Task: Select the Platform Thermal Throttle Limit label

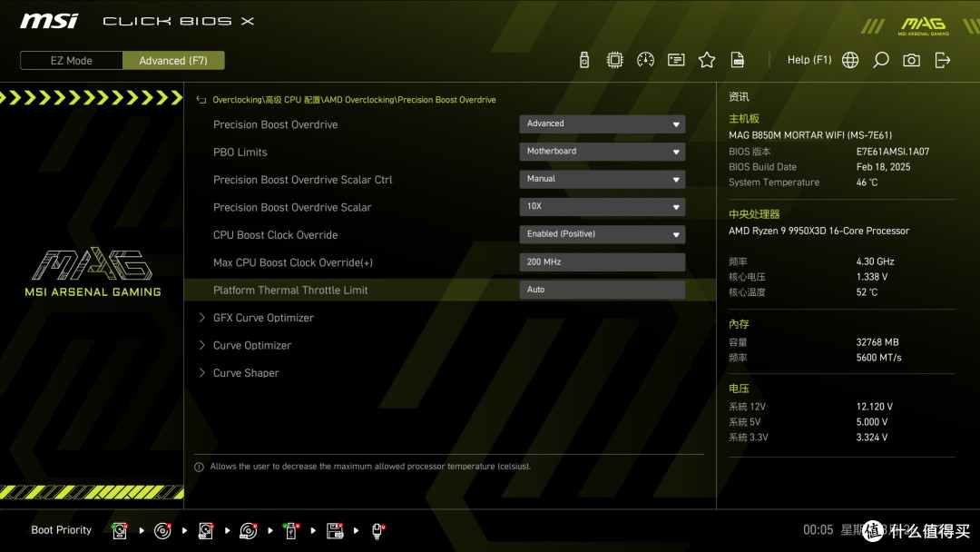Action: point(290,290)
